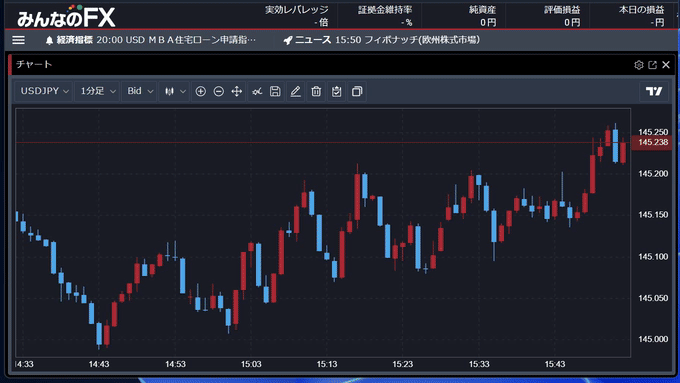Pop out chart into new window
The image size is (680, 383).
652,65
